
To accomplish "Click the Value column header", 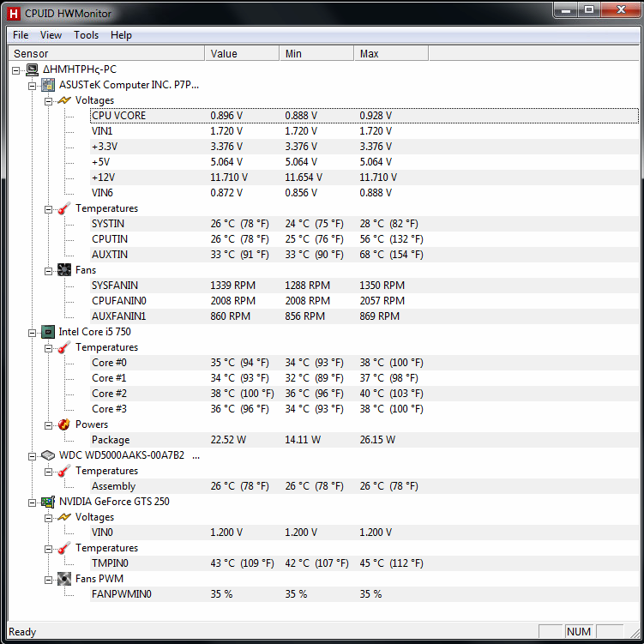I will (242, 54).
